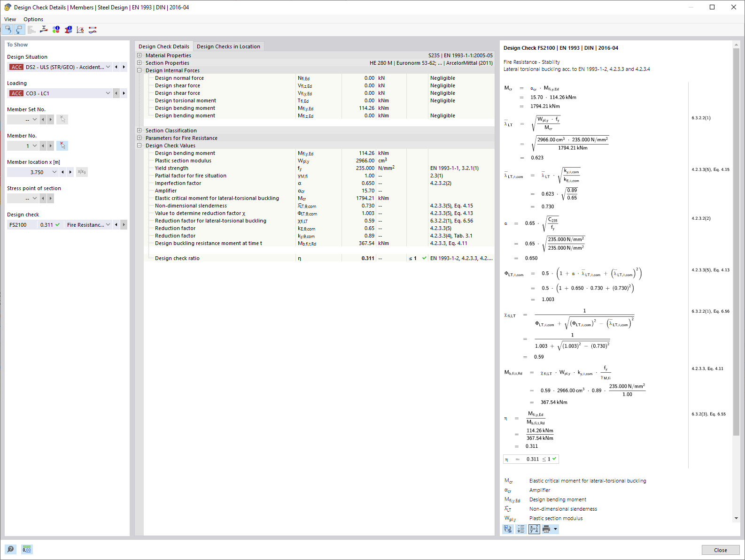The width and height of the screenshot is (745, 560).
Task: Select the Design check ratio row
Action: [319, 258]
